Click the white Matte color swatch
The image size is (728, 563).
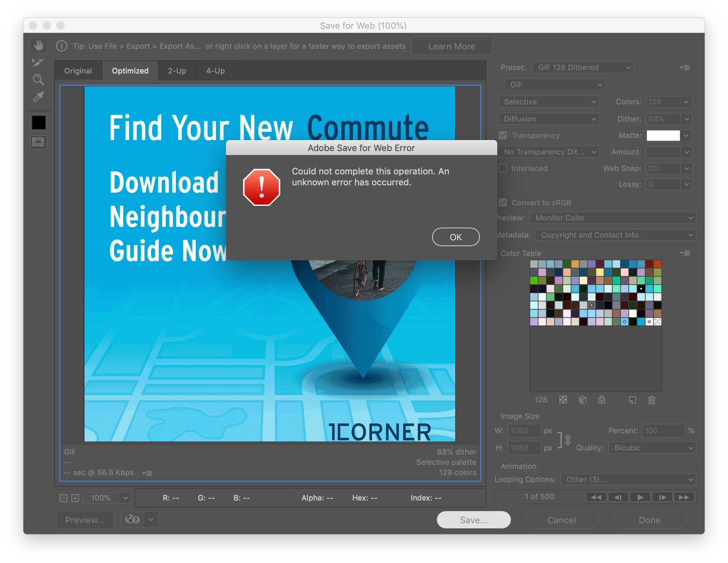(x=663, y=135)
